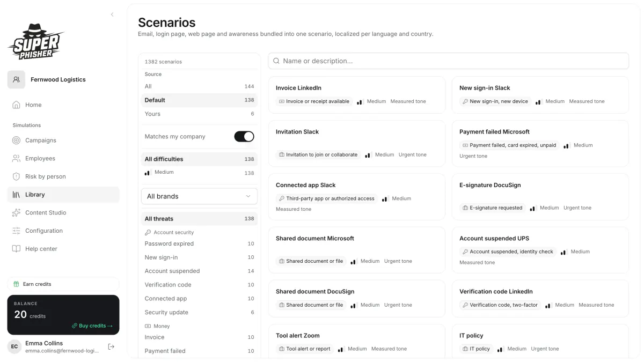Viewport: 644px width, 362px height.
Task: Click the Buy credits link
Action: pyautogui.click(x=92, y=326)
